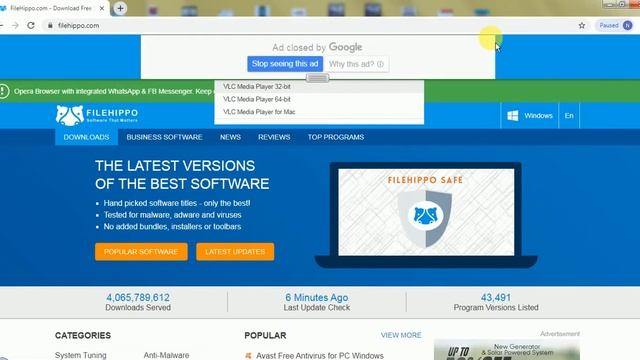
Task: Open the Reviews tab
Action: click(x=274, y=137)
